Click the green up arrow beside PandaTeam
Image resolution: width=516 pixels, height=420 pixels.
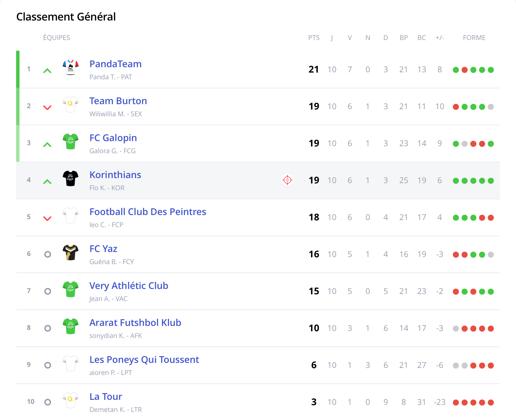(x=47, y=71)
